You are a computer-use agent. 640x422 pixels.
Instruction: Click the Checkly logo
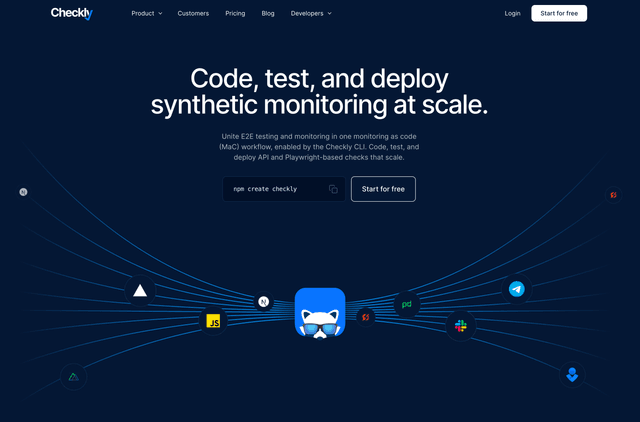(71, 13)
